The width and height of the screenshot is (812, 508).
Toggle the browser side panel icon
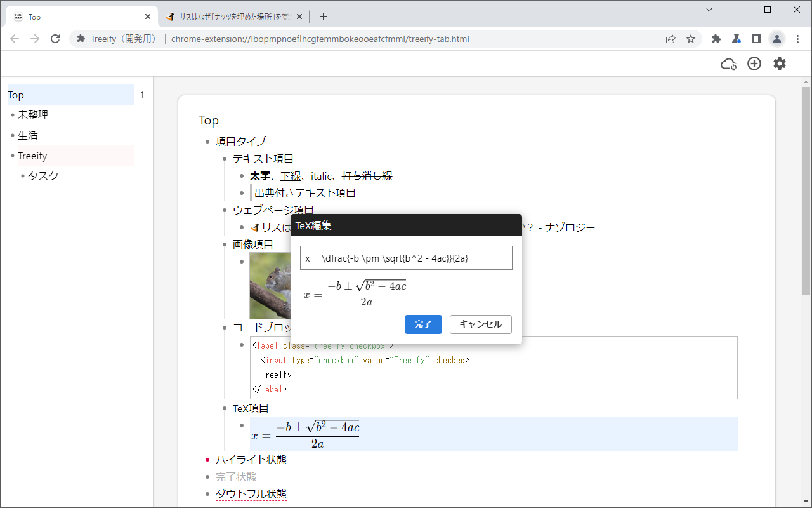tap(756, 39)
